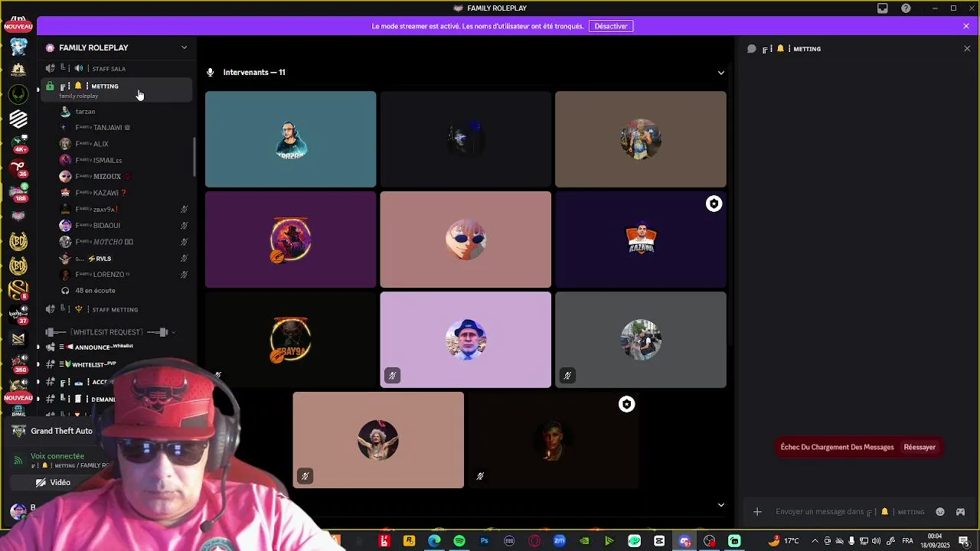Open FRA language indicator in system tray
This screenshot has height=551, width=980.
coord(907,541)
